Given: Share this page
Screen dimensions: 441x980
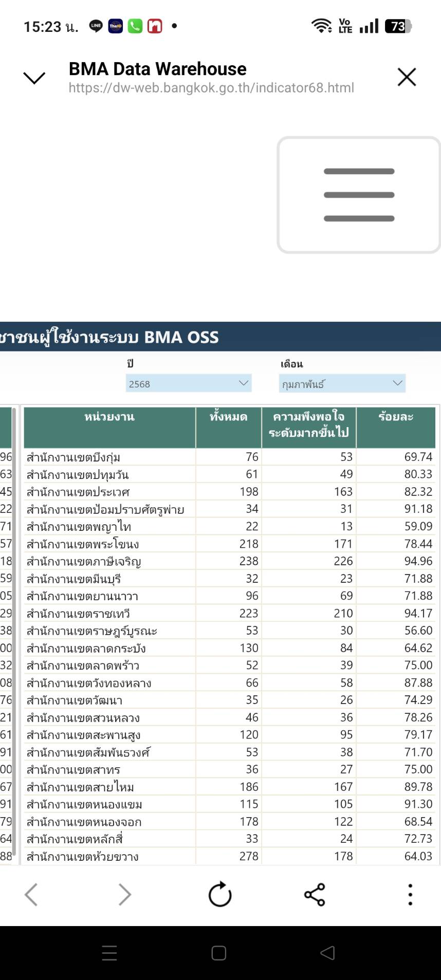Looking at the screenshot, I should click(315, 895).
